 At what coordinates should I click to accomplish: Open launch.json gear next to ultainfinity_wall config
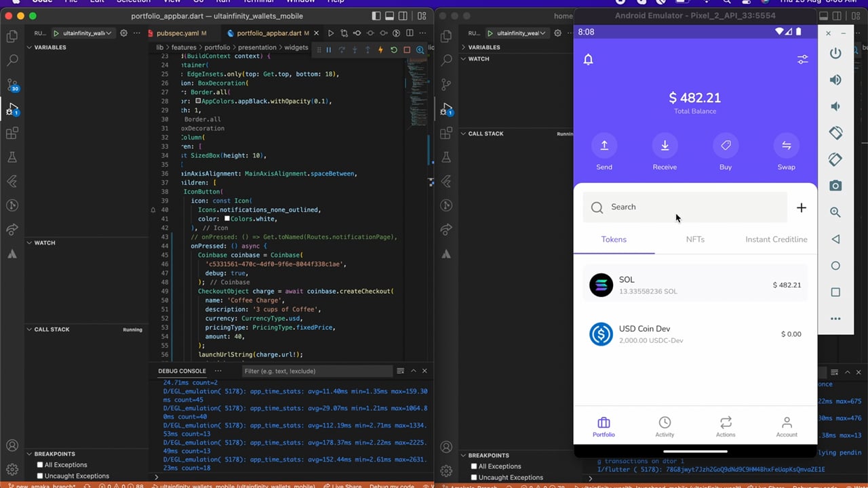(123, 33)
